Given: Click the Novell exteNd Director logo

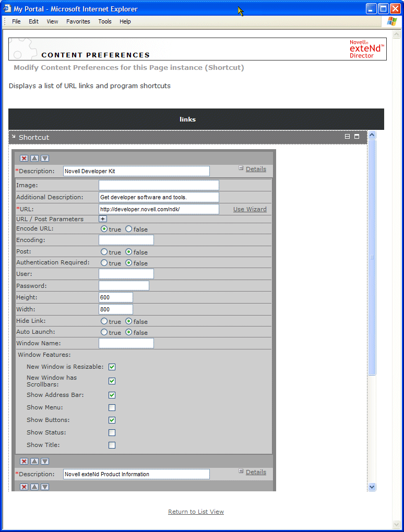Looking at the screenshot, I should coord(366,49).
